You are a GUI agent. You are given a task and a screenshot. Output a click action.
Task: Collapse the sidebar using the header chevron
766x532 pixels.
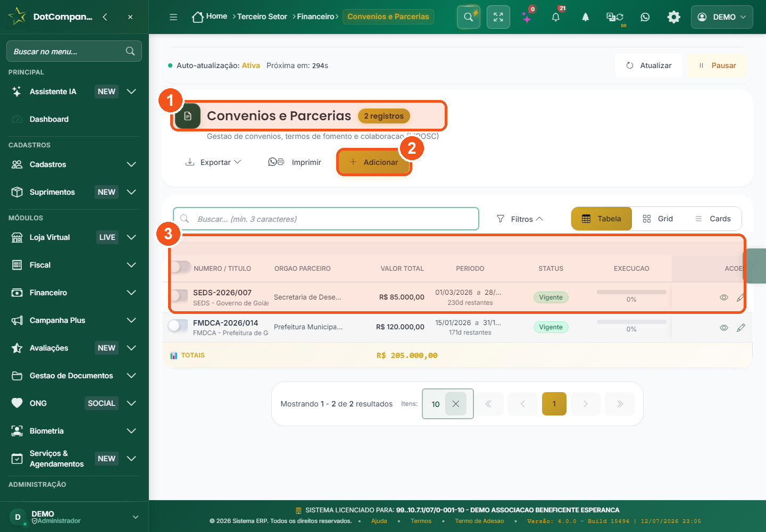pos(105,17)
